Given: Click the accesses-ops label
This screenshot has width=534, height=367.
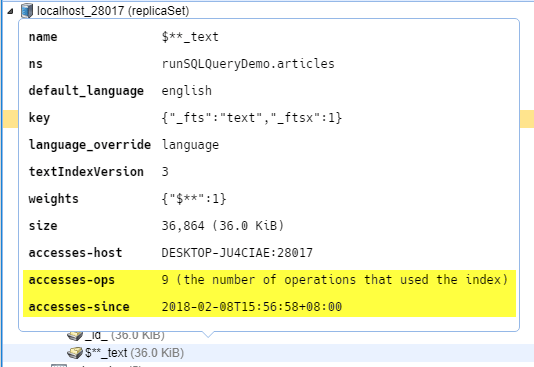Looking at the screenshot, I should tap(72, 280).
